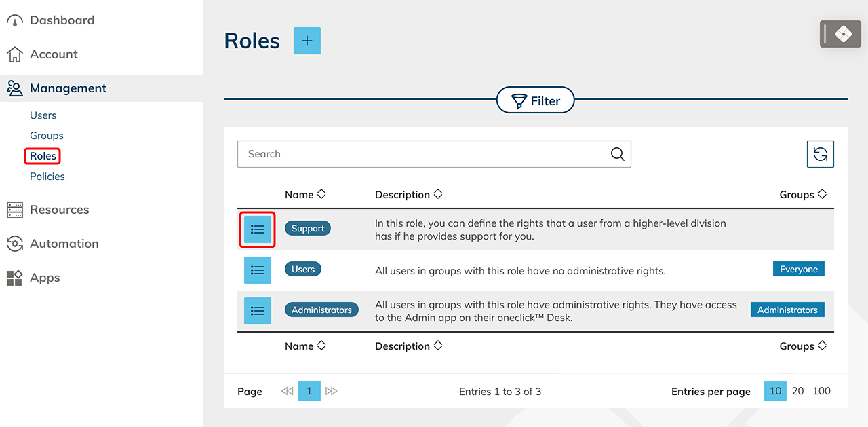The height and width of the screenshot is (427, 868).
Task: Sort by Name in the top header
Action: point(305,195)
